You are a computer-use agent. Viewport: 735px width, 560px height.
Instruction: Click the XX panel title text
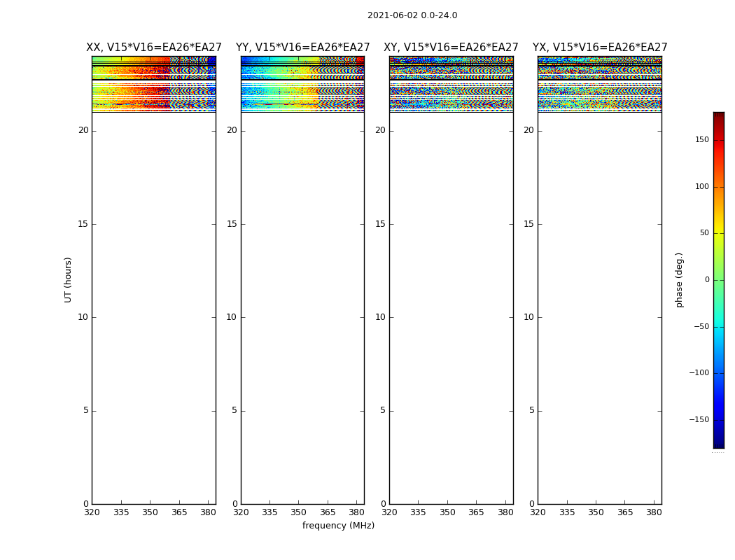coord(153,48)
